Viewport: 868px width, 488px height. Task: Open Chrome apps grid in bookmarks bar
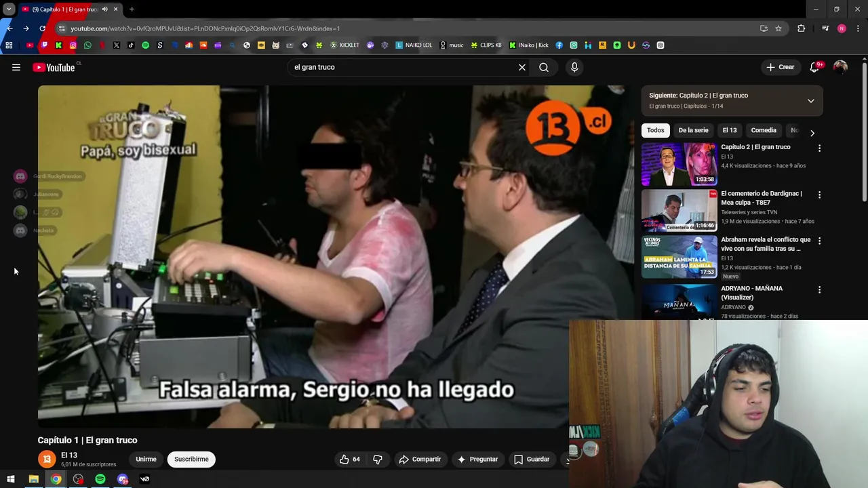9,45
